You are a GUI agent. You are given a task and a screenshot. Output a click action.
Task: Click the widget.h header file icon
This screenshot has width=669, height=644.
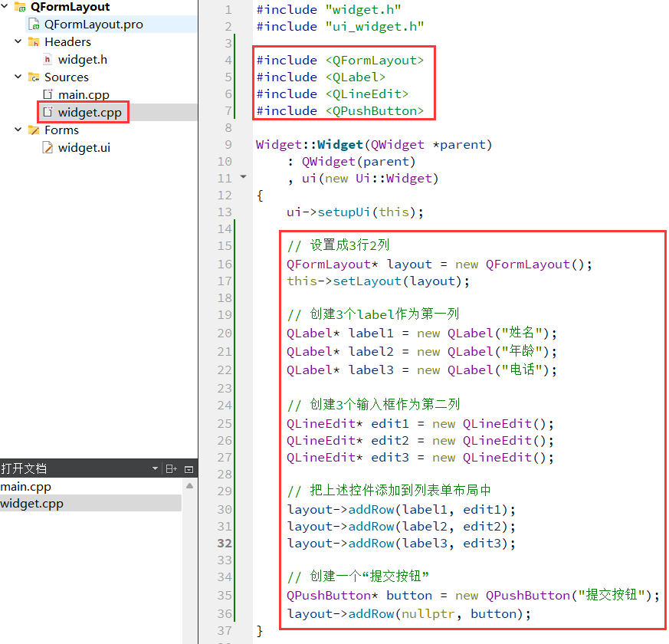(x=48, y=59)
